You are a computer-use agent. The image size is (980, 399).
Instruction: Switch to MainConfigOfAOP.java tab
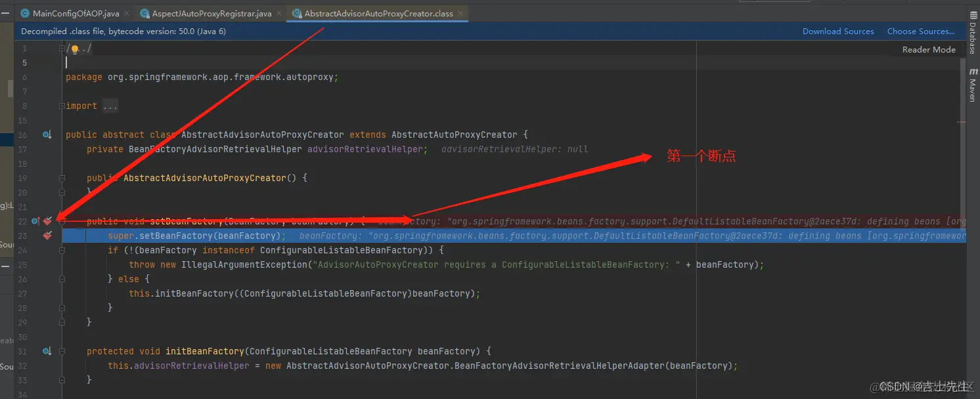(x=76, y=13)
